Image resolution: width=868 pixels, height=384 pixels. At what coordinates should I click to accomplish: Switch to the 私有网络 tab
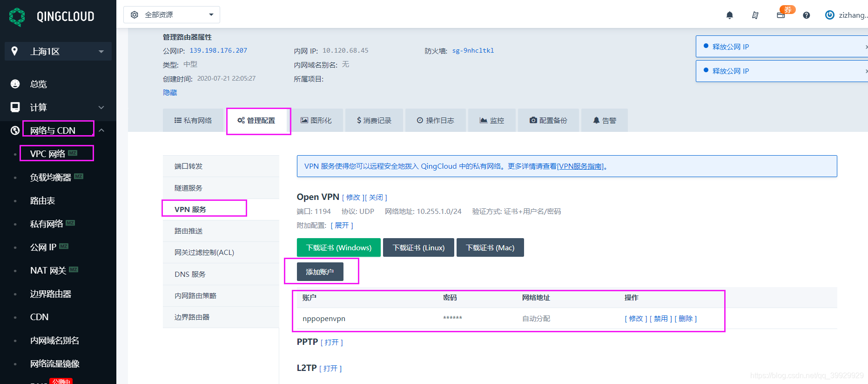click(193, 120)
